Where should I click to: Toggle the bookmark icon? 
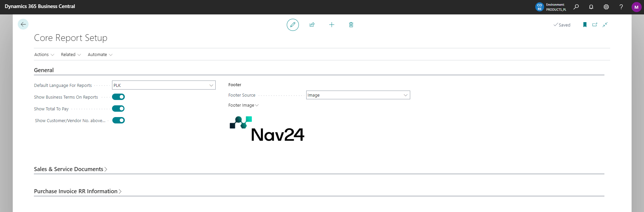pyautogui.click(x=585, y=24)
